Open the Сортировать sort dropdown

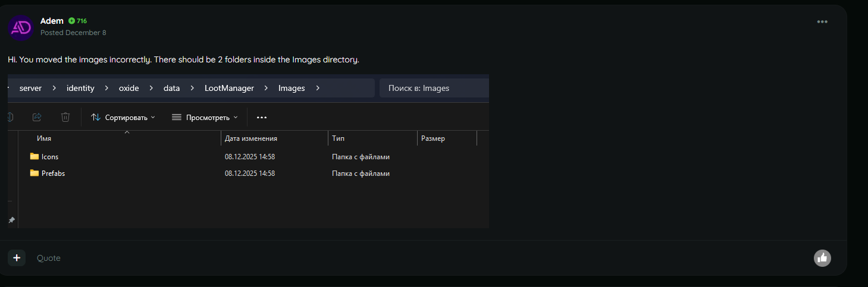(123, 118)
